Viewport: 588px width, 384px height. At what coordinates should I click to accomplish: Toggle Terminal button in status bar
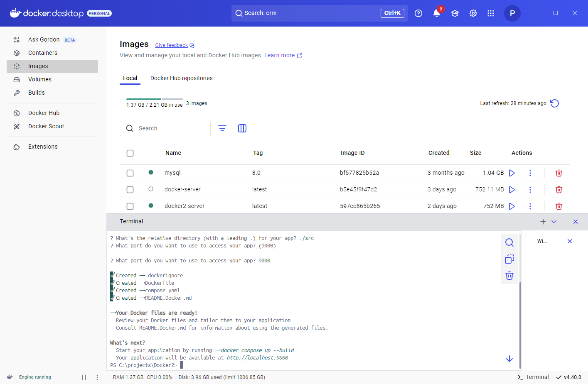(533, 377)
